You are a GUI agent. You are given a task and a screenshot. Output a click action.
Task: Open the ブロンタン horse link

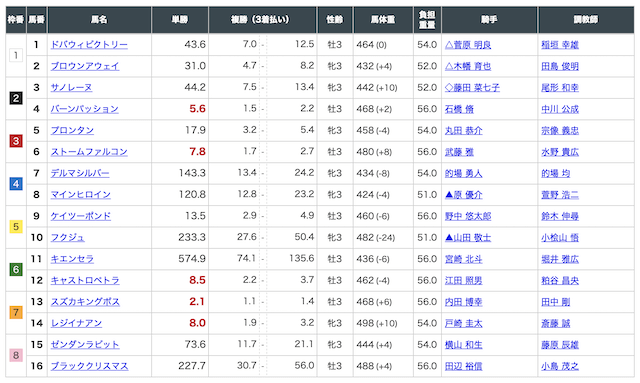click(72, 130)
